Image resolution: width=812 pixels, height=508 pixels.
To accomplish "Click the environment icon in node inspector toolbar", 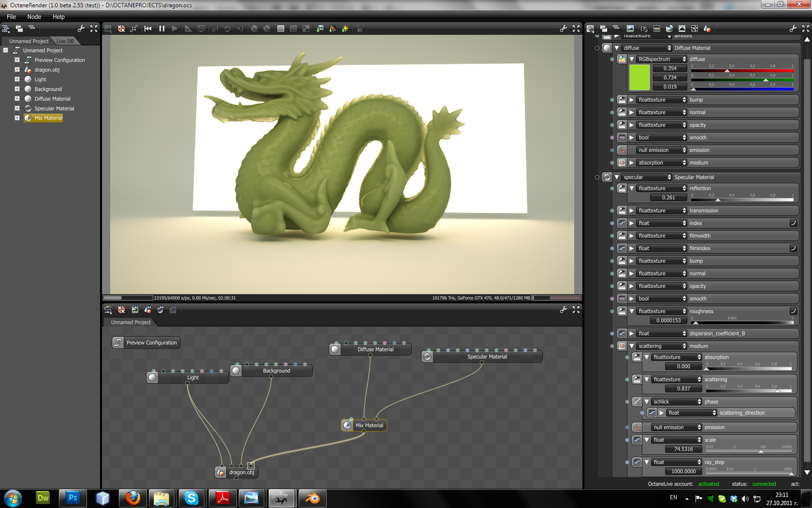I will 669,29.
